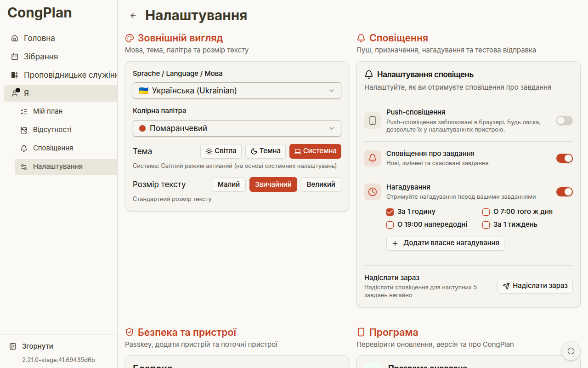Screen dimensions: 588x368
Task: Click the round floating button at bottom right
Action: pyautogui.click(x=571, y=351)
